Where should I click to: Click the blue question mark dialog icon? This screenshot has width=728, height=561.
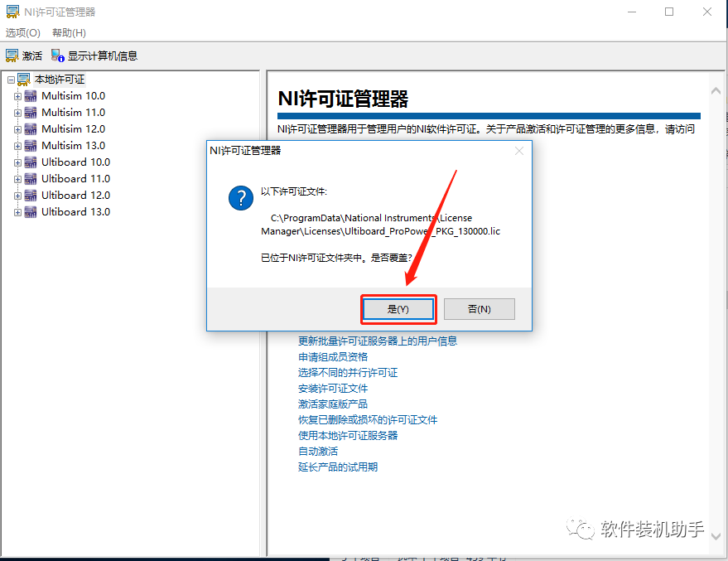pos(241,198)
